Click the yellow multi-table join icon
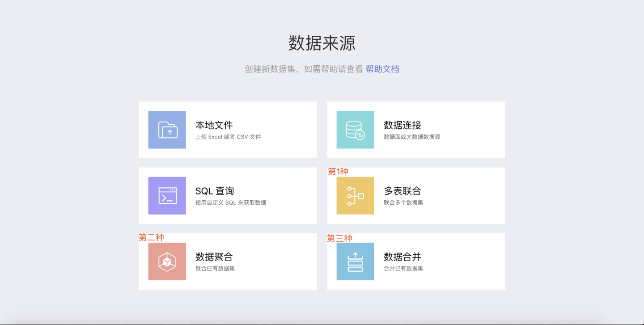 click(355, 195)
